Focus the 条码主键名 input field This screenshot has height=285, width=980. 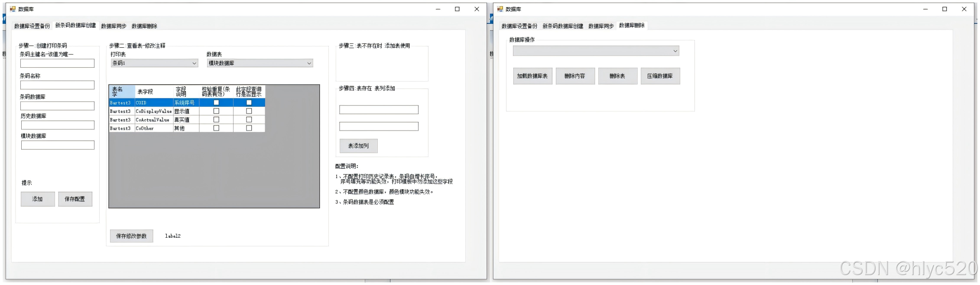(57, 63)
